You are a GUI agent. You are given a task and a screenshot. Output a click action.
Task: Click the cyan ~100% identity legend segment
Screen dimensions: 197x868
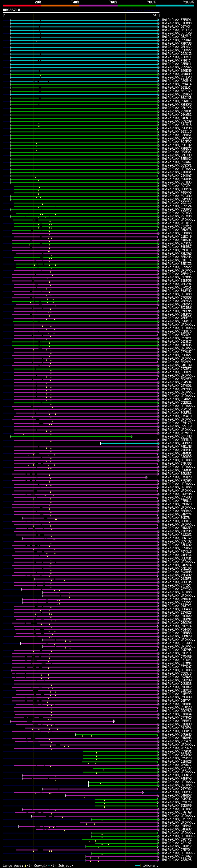pos(175,6)
